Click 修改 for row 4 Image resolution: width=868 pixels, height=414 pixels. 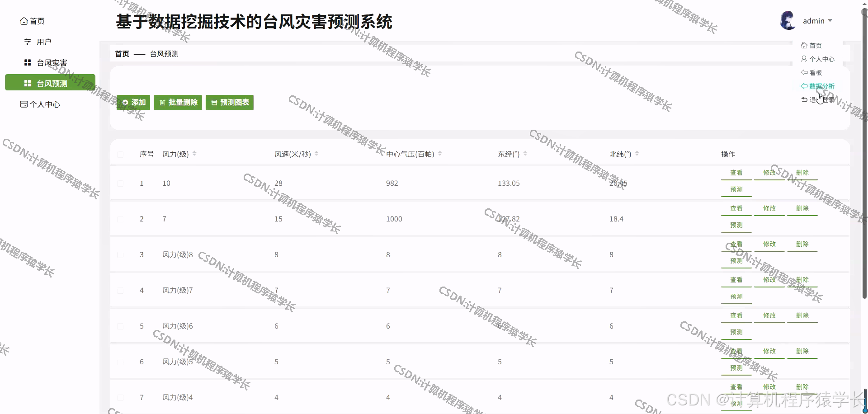pyautogui.click(x=769, y=280)
